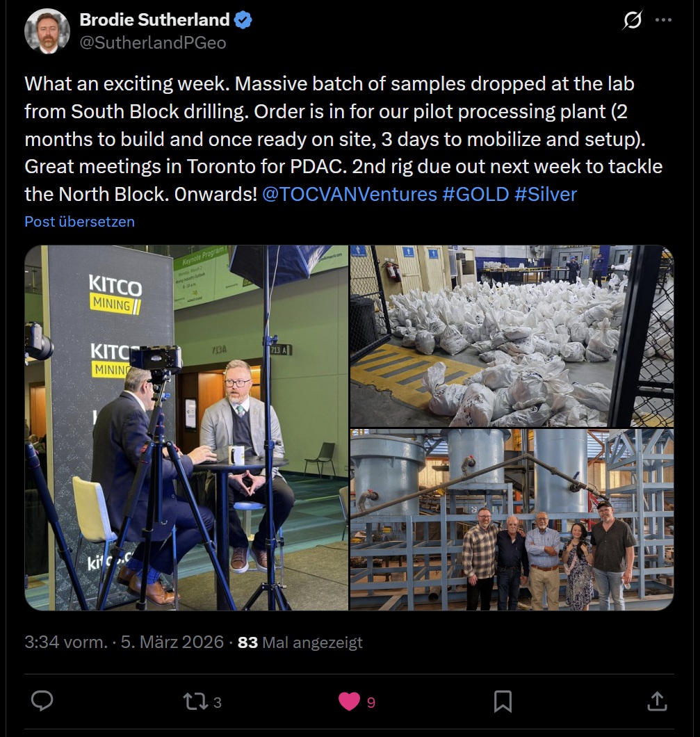The image size is (700, 737).
Task: Click the 3:34 vorm. 5. März 2026 timestamp
Action: [x=124, y=642]
